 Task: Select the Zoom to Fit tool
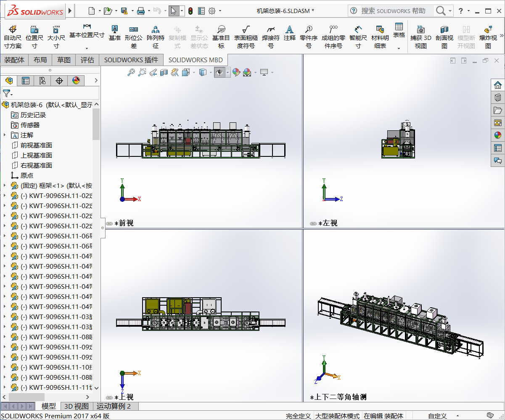coord(131,72)
